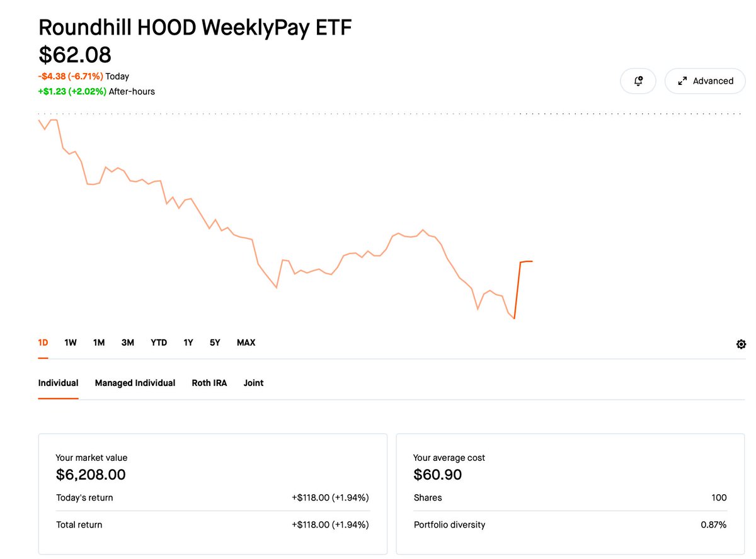Viewport: 756px width, 559px height.
Task: Open the Roth IRA tab
Action: click(209, 383)
